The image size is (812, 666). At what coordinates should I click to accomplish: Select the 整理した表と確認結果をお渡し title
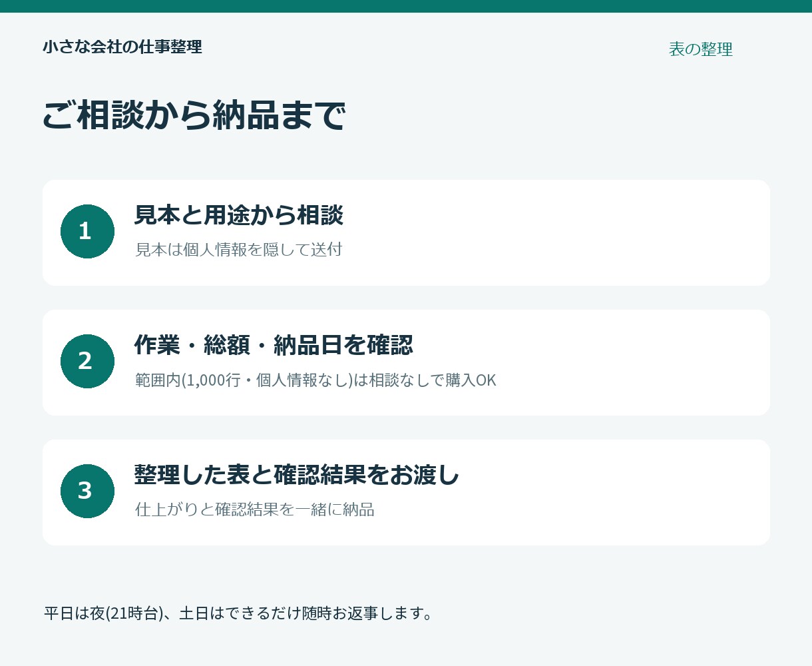tap(297, 475)
